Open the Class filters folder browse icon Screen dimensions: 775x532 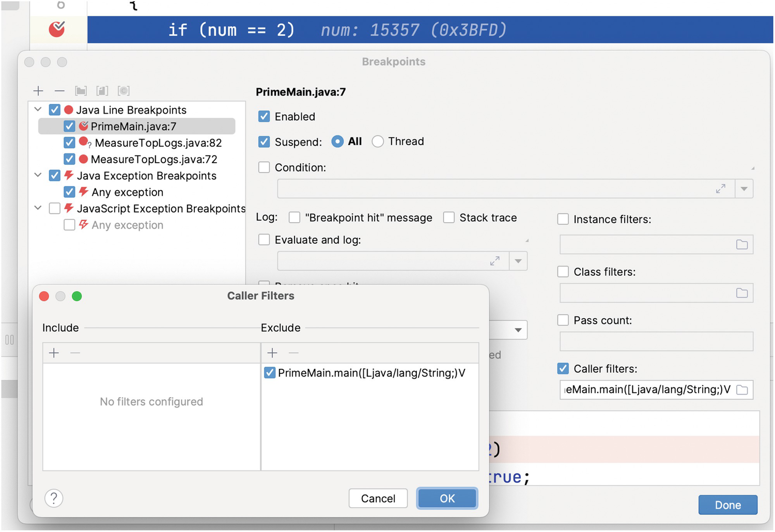tap(742, 293)
